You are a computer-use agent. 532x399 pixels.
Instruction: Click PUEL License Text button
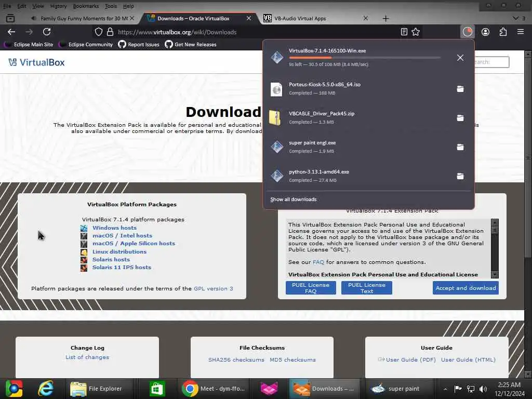[x=367, y=288]
